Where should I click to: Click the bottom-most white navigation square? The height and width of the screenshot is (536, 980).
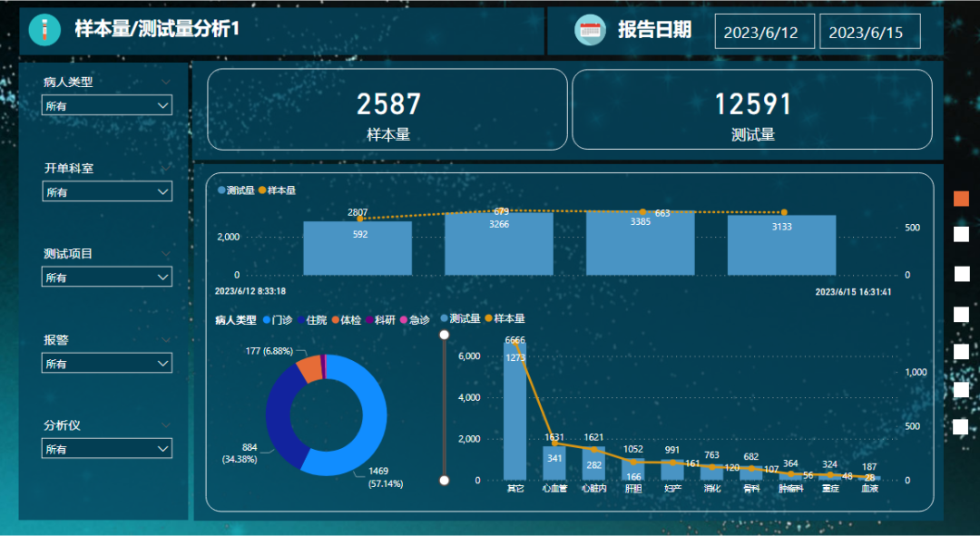click(x=961, y=426)
